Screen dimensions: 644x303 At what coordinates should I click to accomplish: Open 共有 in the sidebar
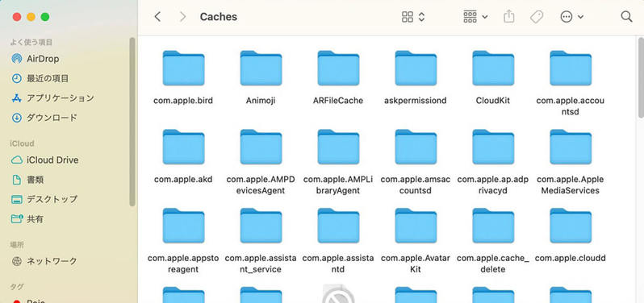coord(27,219)
